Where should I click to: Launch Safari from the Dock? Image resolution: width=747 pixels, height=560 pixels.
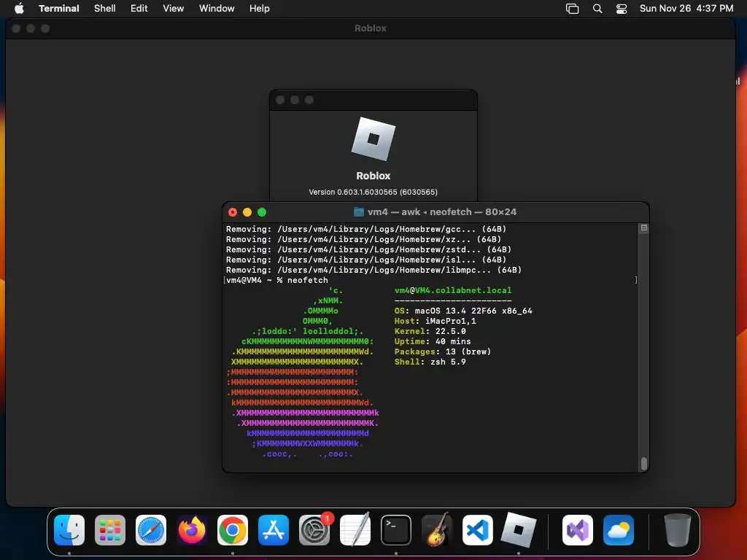tap(151, 530)
